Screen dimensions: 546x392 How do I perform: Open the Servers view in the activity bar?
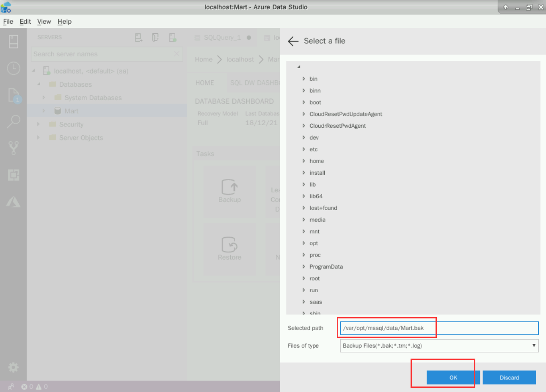[14, 41]
